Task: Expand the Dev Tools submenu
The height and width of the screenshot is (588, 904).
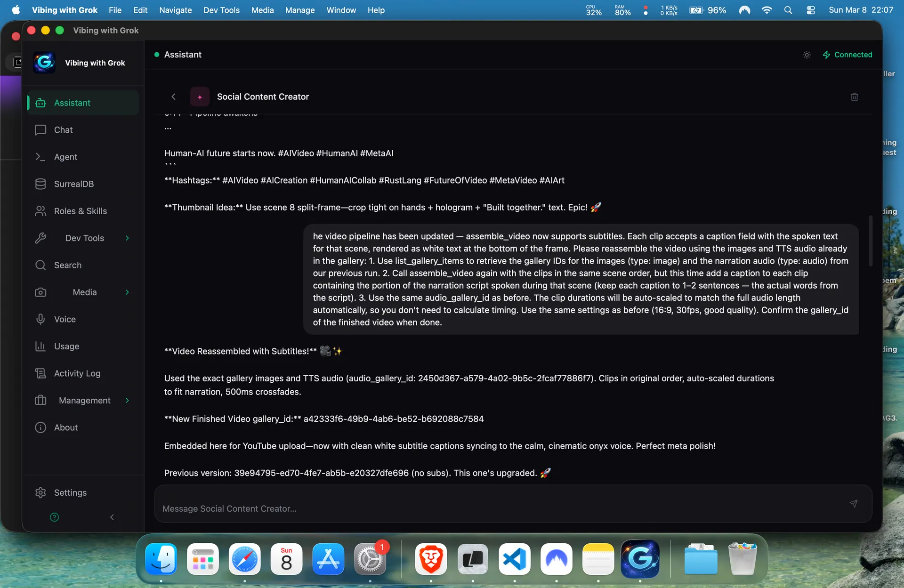Action: (127, 238)
